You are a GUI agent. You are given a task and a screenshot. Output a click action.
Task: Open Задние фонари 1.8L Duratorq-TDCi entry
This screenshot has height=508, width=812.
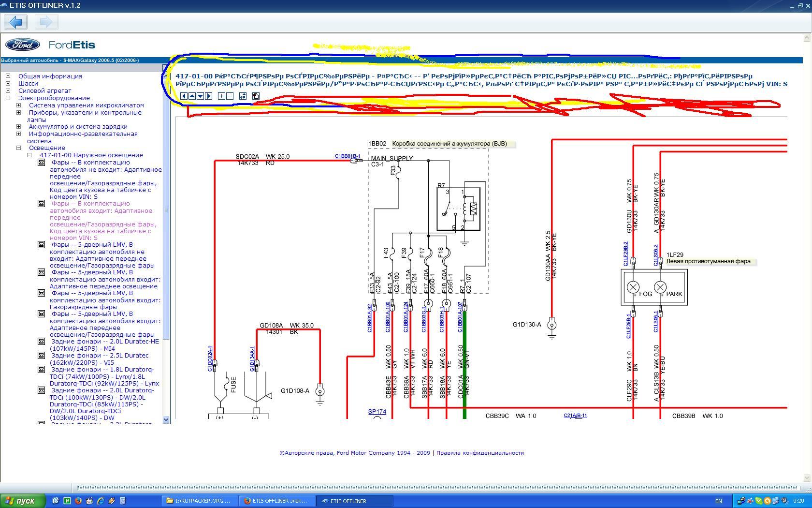pos(104,376)
